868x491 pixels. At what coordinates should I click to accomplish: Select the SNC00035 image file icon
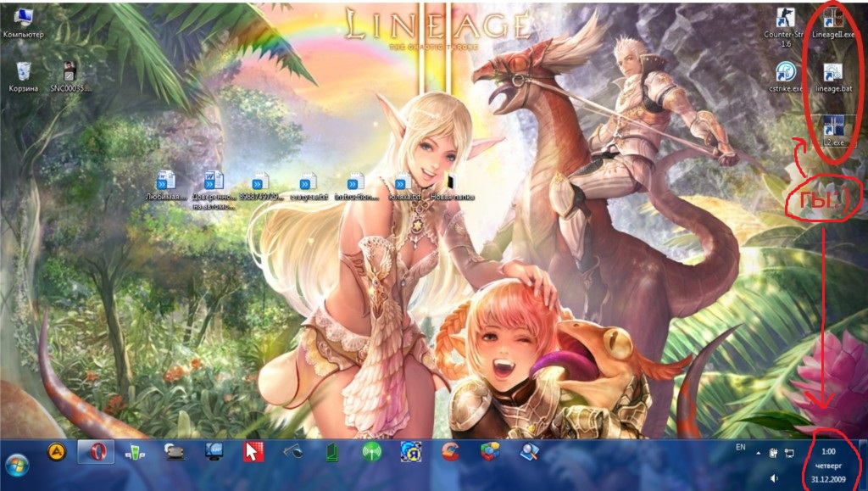point(70,76)
